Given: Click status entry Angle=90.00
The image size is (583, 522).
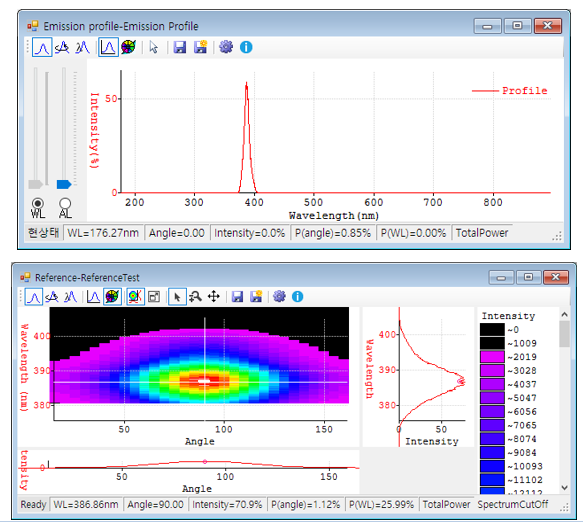Looking at the screenshot, I should coord(155,505).
